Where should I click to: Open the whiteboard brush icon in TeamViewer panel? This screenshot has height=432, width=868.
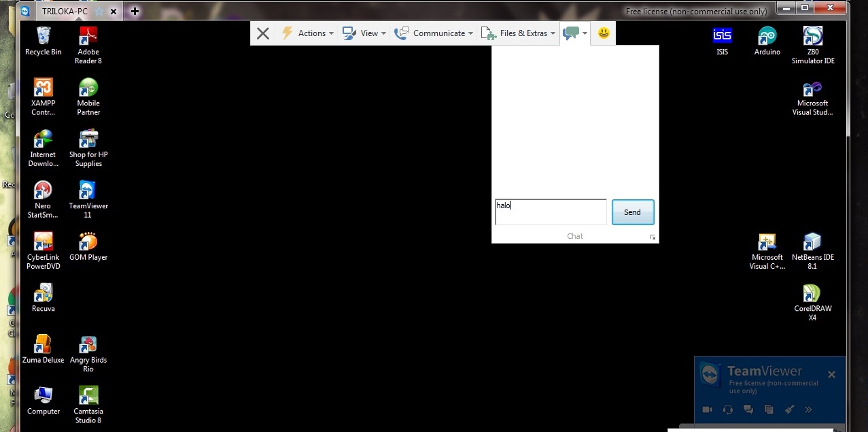click(x=789, y=409)
